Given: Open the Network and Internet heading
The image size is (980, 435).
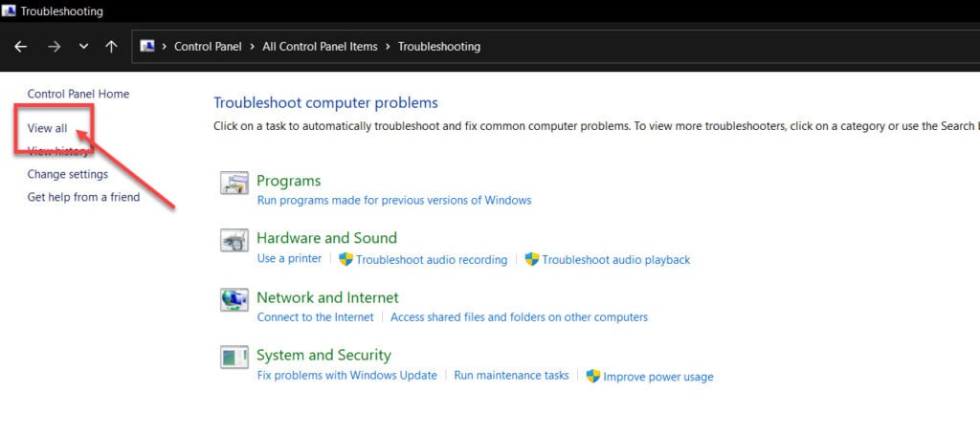Looking at the screenshot, I should pyautogui.click(x=327, y=297).
